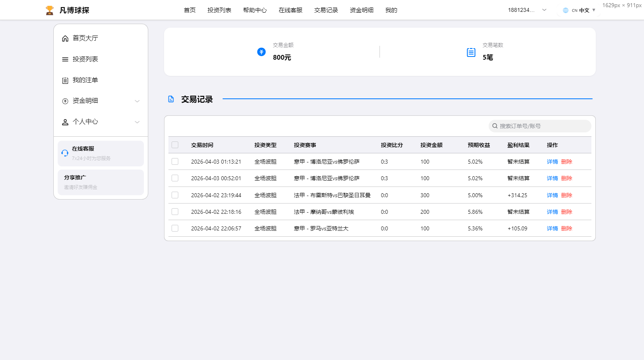Check the row dated 2026-04-02 22:18:16

point(175,212)
